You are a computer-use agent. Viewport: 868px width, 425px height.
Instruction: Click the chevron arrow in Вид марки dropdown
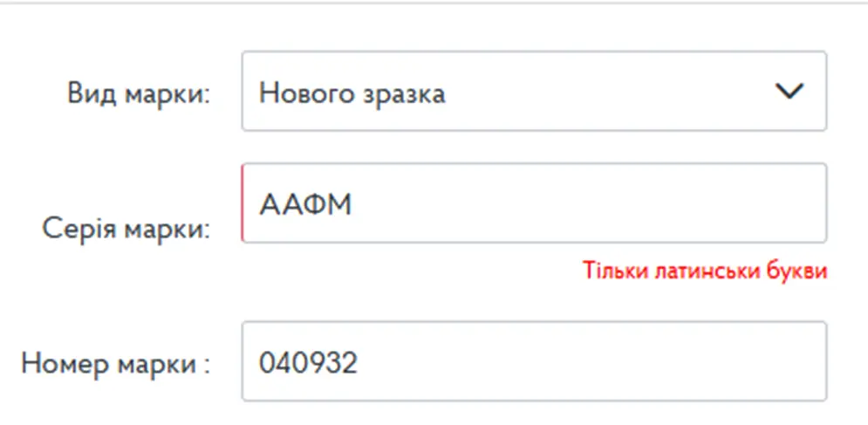pyautogui.click(x=789, y=92)
